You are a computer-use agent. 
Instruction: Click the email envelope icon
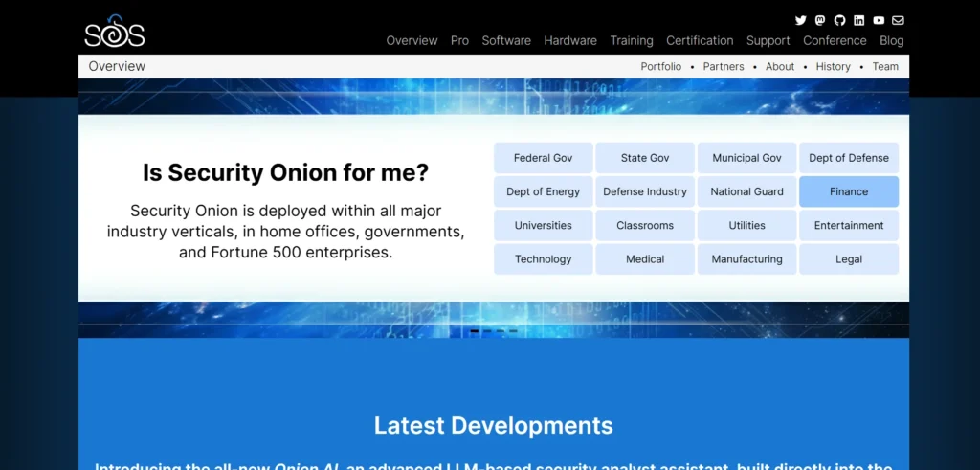coord(898,21)
